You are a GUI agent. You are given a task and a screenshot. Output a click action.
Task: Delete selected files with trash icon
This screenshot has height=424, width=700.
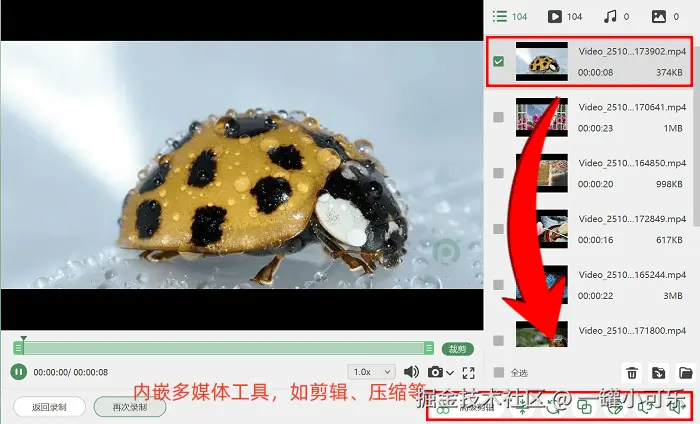coord(632,372)
